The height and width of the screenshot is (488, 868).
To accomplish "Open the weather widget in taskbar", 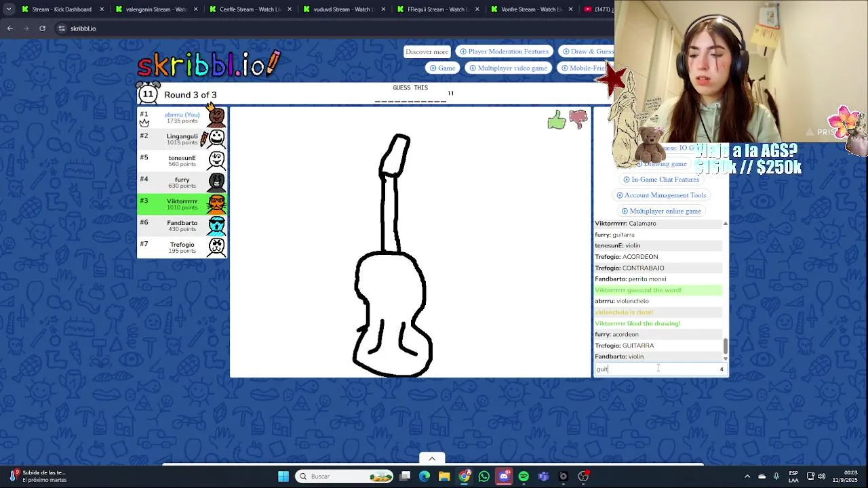I will pyautogui.click(x=41, y=476).
